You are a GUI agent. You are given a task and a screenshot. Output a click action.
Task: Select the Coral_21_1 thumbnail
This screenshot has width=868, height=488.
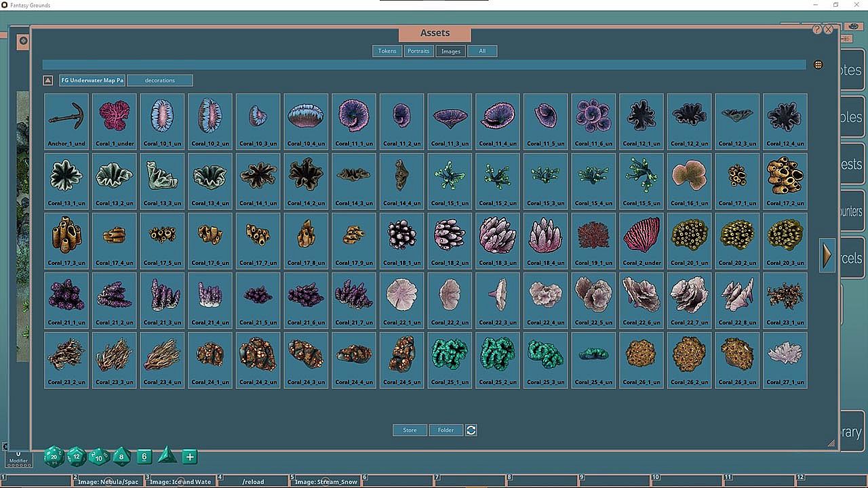click(x=66, y=300)
